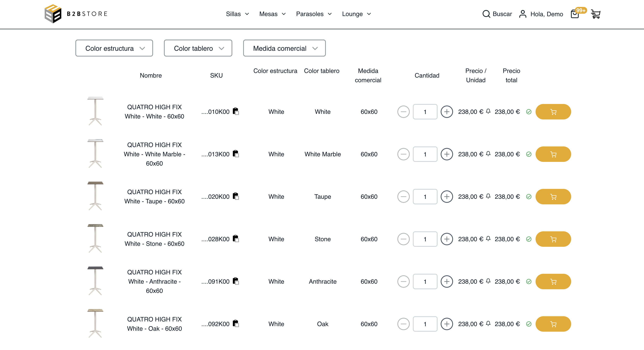This screenshot has height=350, width=644.
Task: Increase quantity of the White Marble table
Action: 447,154
